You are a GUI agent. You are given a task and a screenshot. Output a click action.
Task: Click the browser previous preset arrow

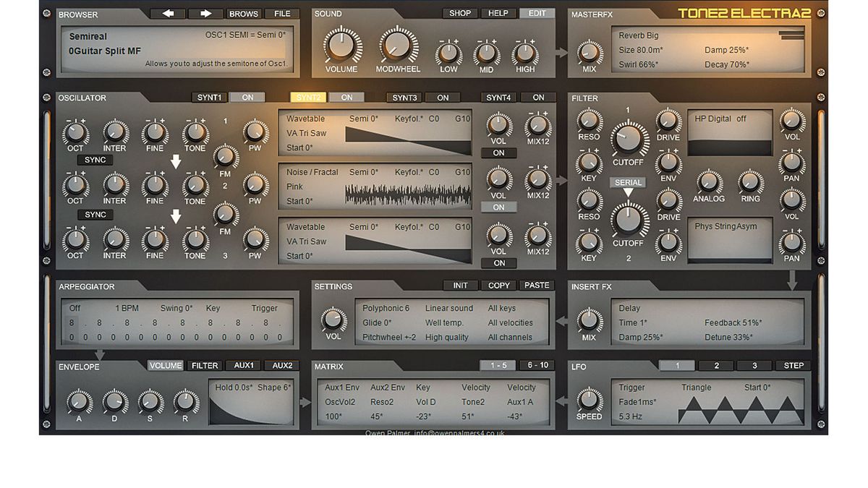pos(167,14)
